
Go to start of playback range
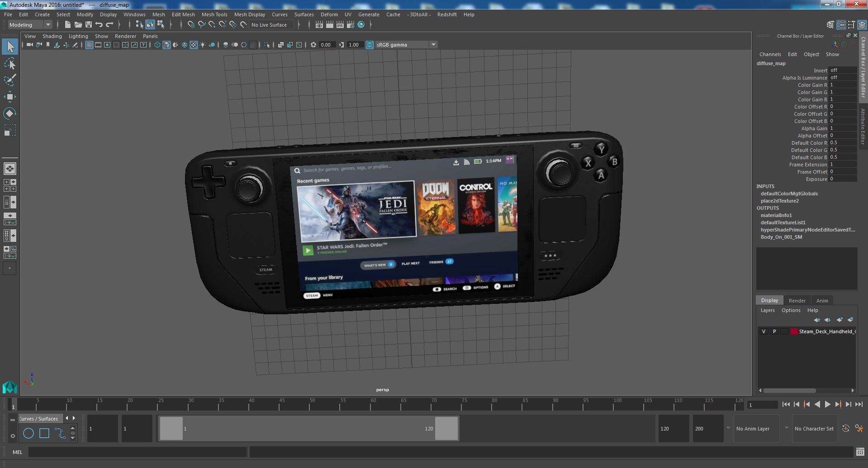pyautogui.click(x=786, y=405)
